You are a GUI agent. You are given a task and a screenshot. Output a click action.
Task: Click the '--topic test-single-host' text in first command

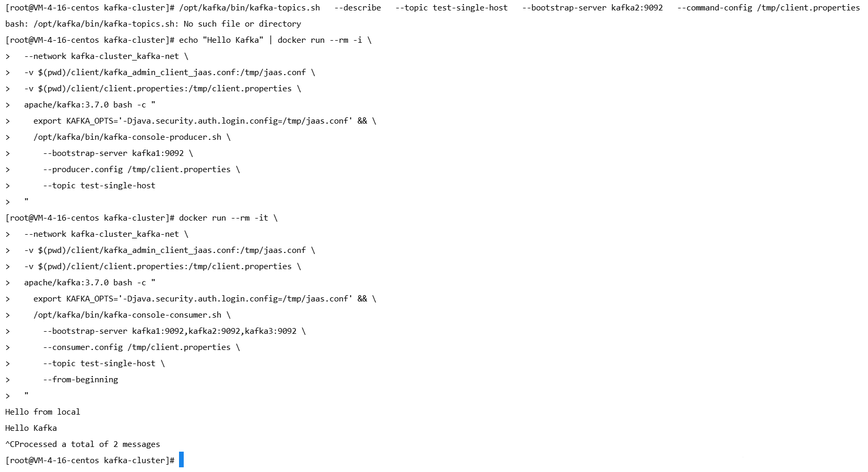tap(451, 8)
